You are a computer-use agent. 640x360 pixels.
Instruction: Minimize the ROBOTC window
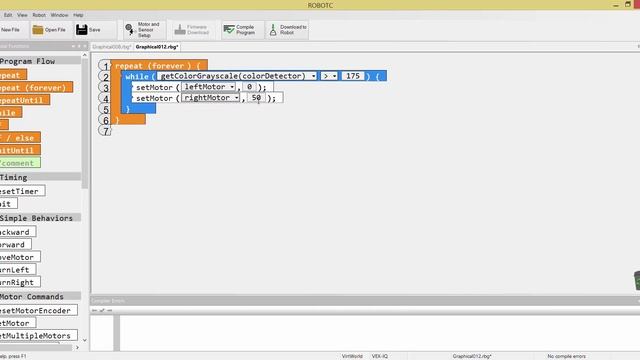[x=616, y=5]
